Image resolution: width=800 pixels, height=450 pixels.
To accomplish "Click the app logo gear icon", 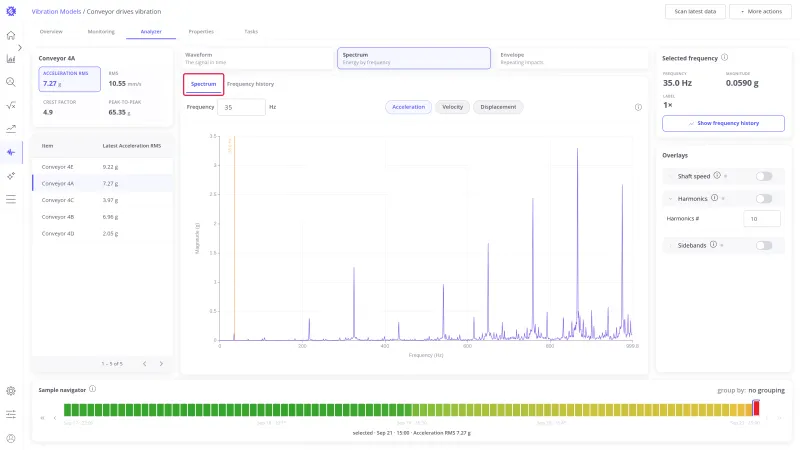I will point(11,11).
